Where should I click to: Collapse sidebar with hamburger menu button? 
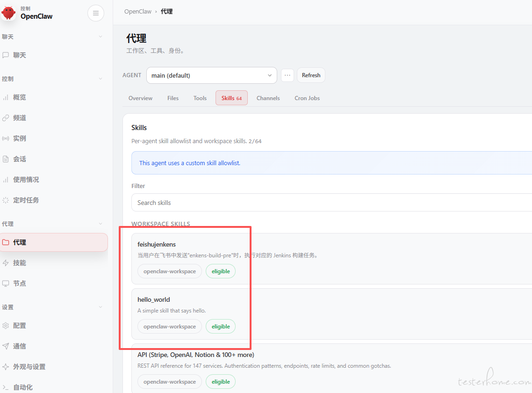pos(96,13)
